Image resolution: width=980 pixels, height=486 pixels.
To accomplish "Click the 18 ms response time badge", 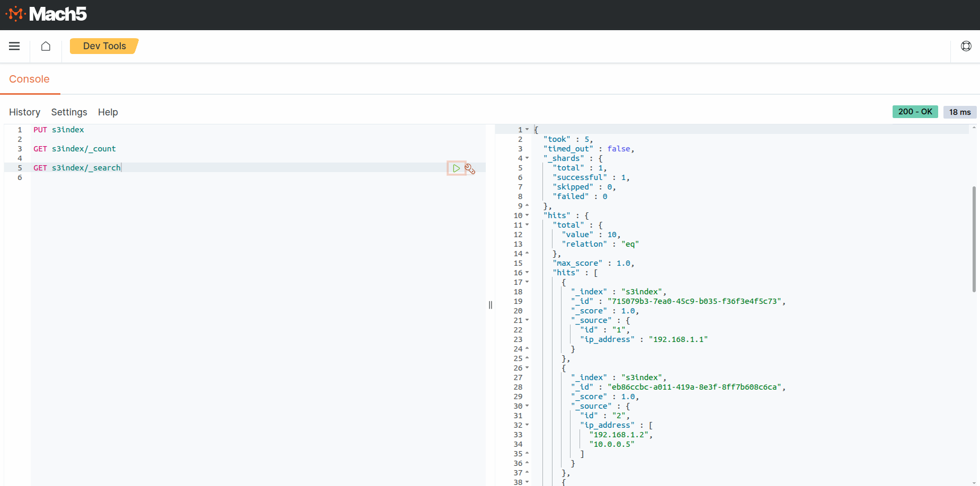I will point(960,112).
